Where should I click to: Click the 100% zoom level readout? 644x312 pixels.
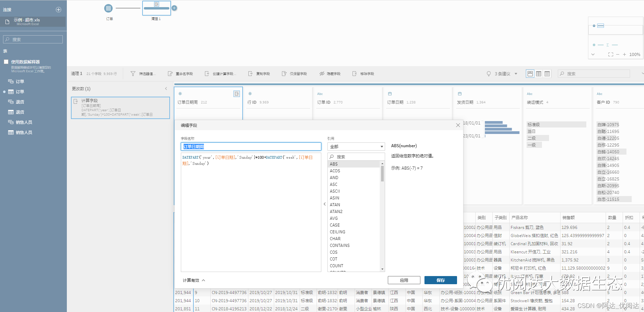[x=634, y=54]
